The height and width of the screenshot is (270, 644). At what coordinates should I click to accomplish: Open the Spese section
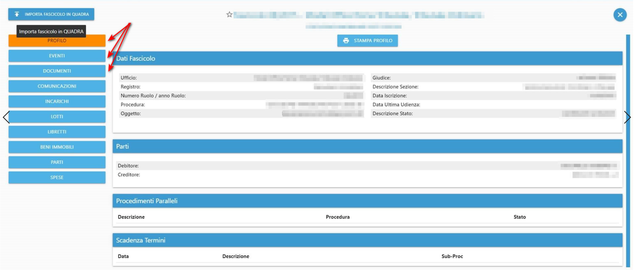tap(57, 177)
